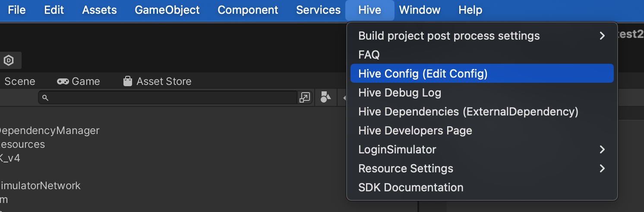This screenshot has width=644, height=212.
Task: Open the FAQ menu entry
Action: tap(369, 55)
